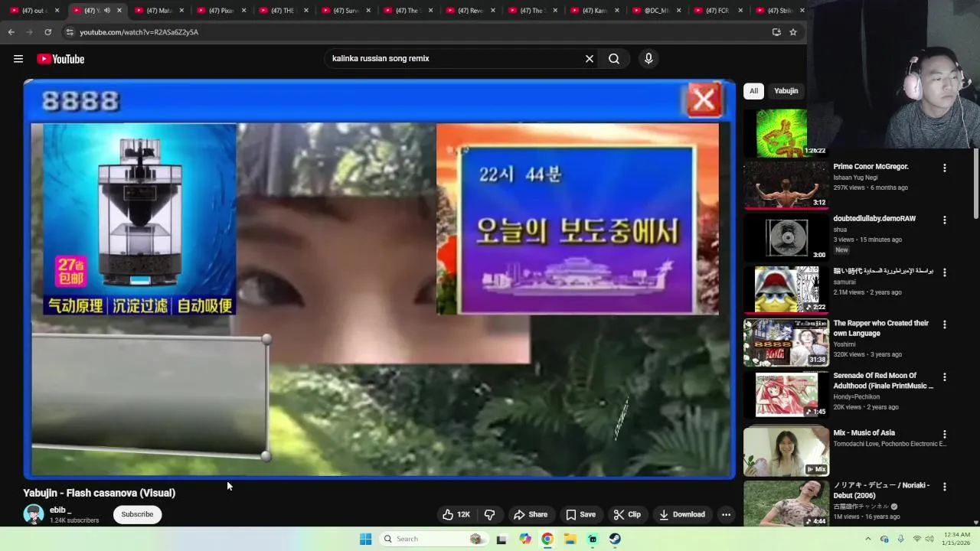This screenshot has height=551, width=980.
Task: Open options for the Noriaki Debut video
Action: [x=944, y=487]
